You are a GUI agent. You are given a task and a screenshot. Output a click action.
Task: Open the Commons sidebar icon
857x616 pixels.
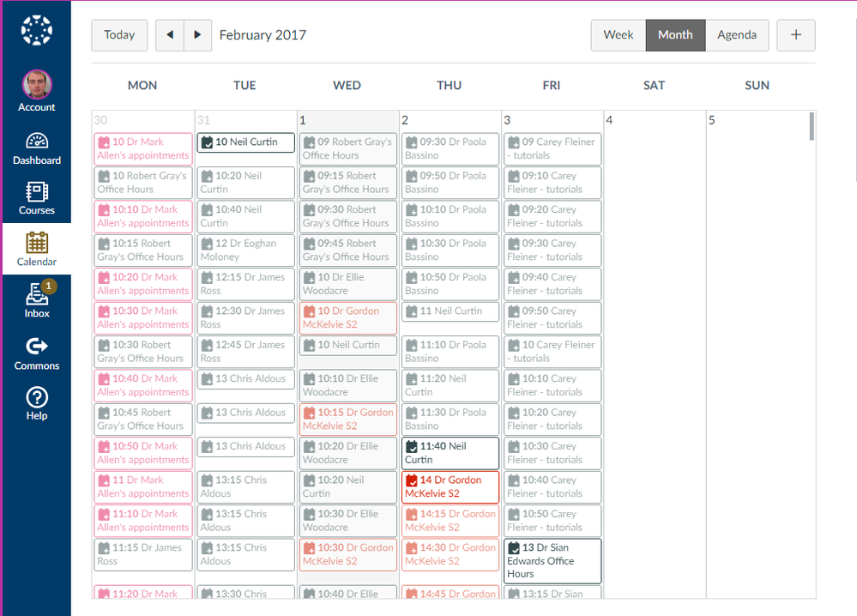click(36, 347)
